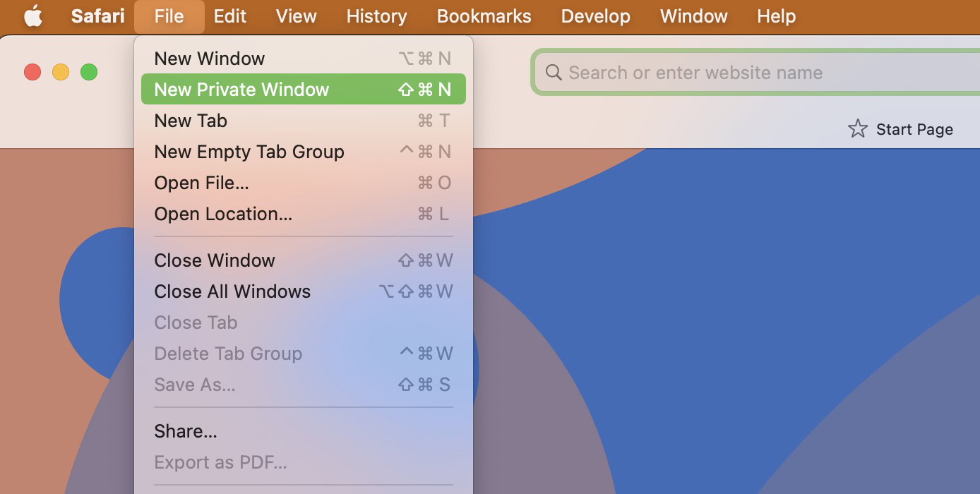Open the Safari application menu
980x494 pixels.
click(97, 16)
